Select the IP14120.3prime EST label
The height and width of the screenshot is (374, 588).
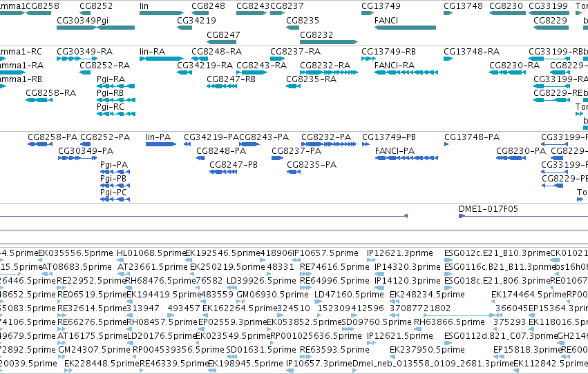[407, 281]
